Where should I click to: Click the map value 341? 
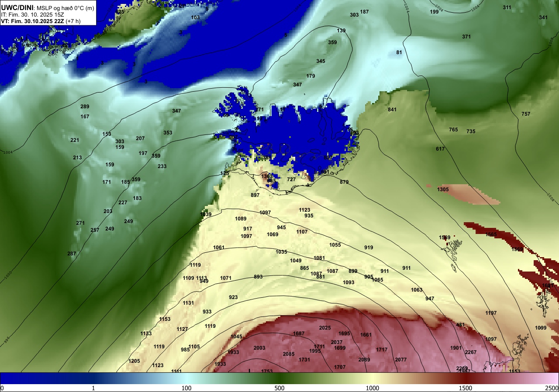543,17
